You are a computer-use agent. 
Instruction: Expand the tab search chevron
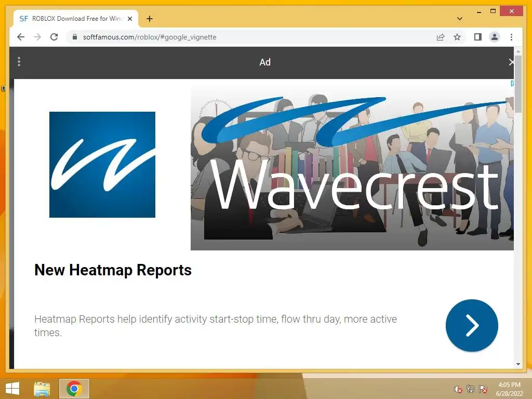click(x=460, y=19)
